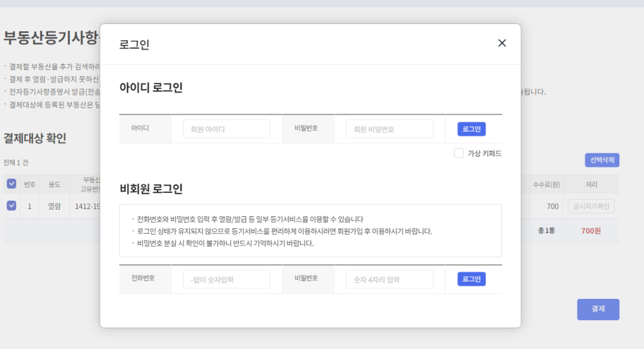Toggle the select-all checkbox in table header
The image size is (644, 349).
11,184
